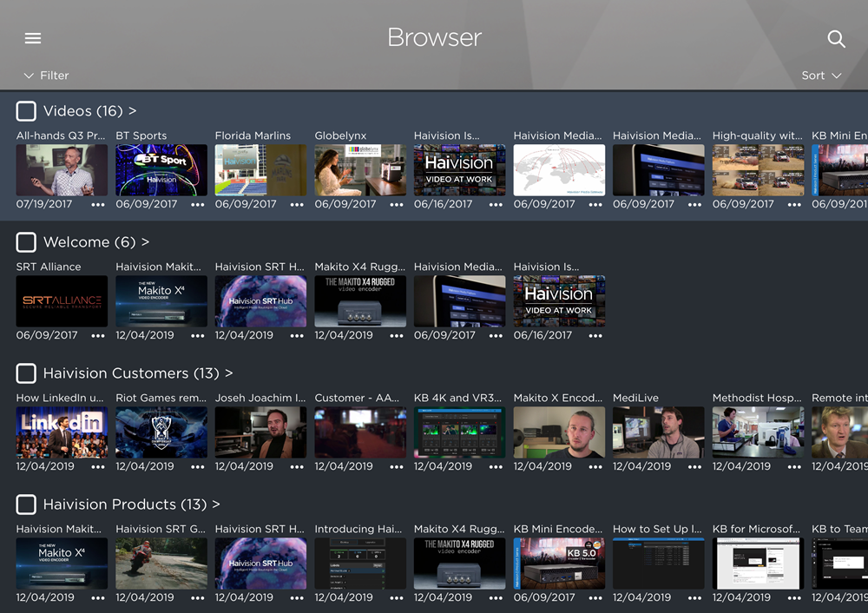
Task: Open options for the How LinkedIn video
Action: pos(97,468)
